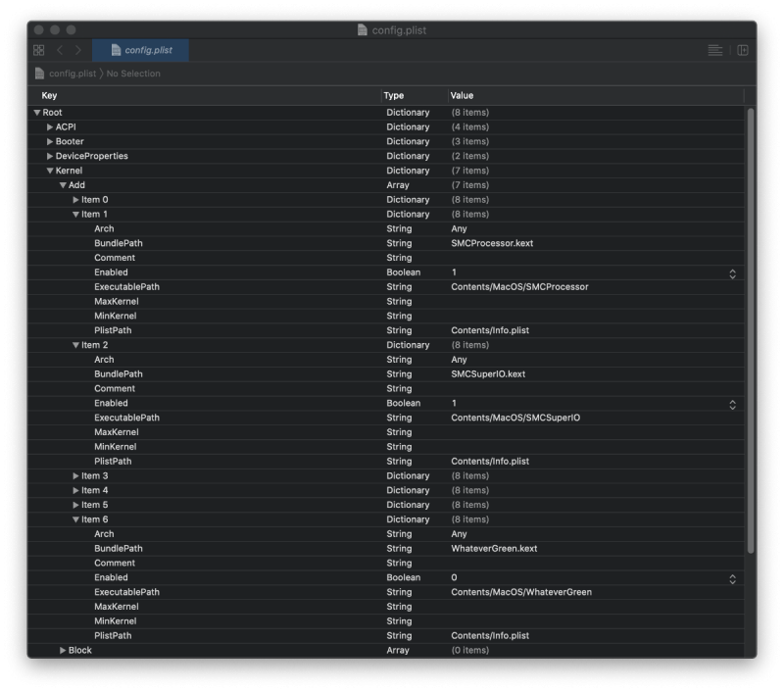784x692 pixels.
Task: Click ACPI's (4 items) value
Action: 470,127
